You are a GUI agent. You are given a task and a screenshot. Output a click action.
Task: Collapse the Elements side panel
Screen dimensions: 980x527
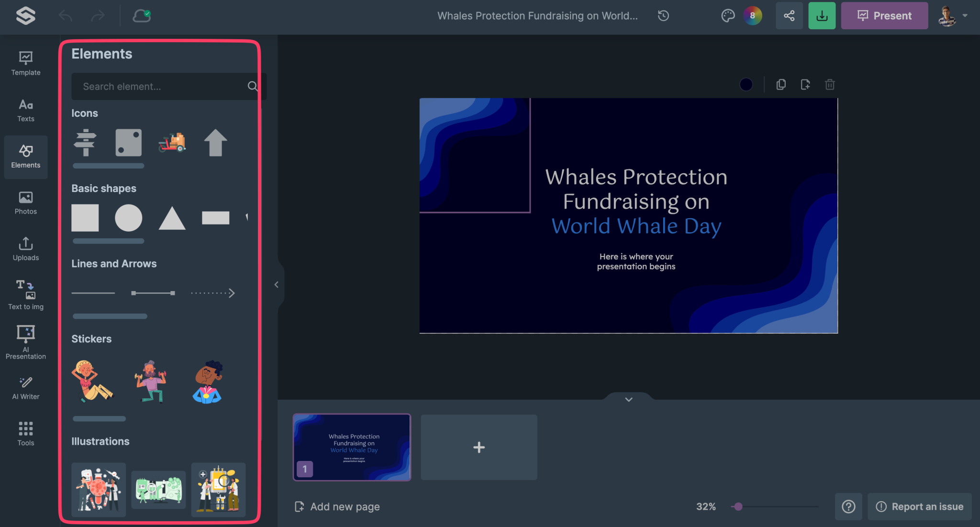(277, 284)
